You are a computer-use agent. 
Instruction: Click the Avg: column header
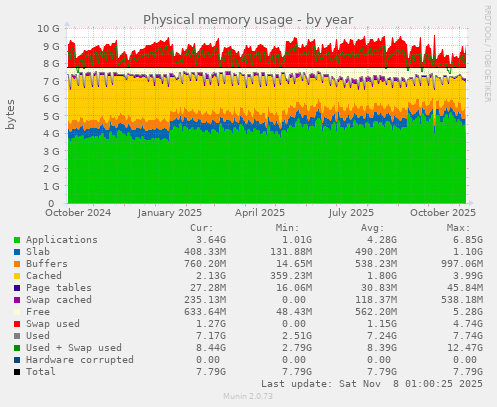point(373,228)
